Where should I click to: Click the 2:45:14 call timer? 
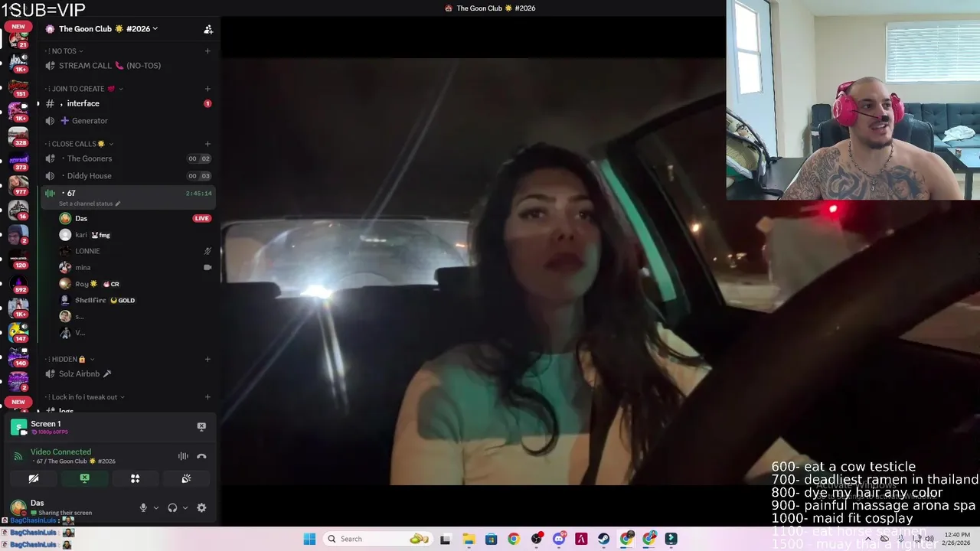[x=198, y=194]
